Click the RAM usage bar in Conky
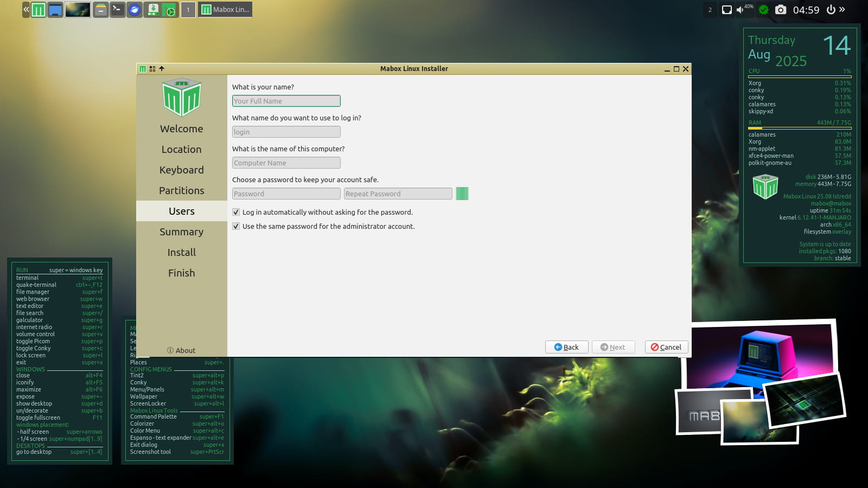 (x=800, y=128)
